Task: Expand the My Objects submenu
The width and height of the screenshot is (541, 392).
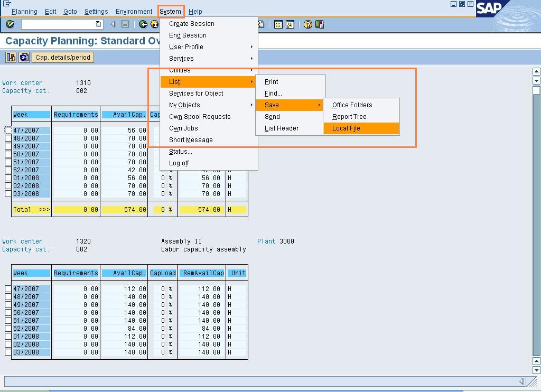Action: pyautogui.click(x=184, y=105)
